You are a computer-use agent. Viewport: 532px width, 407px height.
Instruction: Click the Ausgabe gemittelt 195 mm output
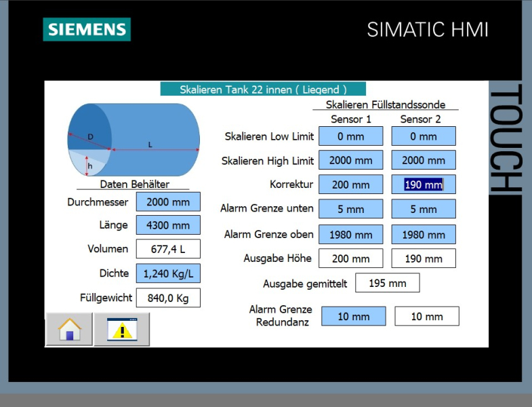pos(387,283)
